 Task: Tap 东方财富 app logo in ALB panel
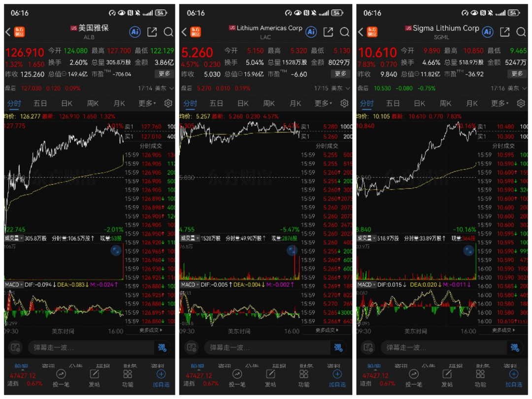(x=19, y=32)
